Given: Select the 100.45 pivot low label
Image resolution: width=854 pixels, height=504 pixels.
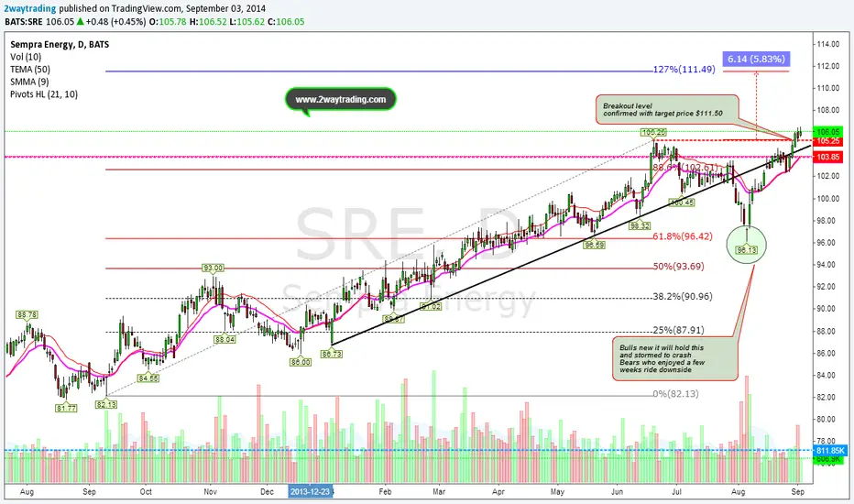Looking at the screenshot, I should coord(682,203).
